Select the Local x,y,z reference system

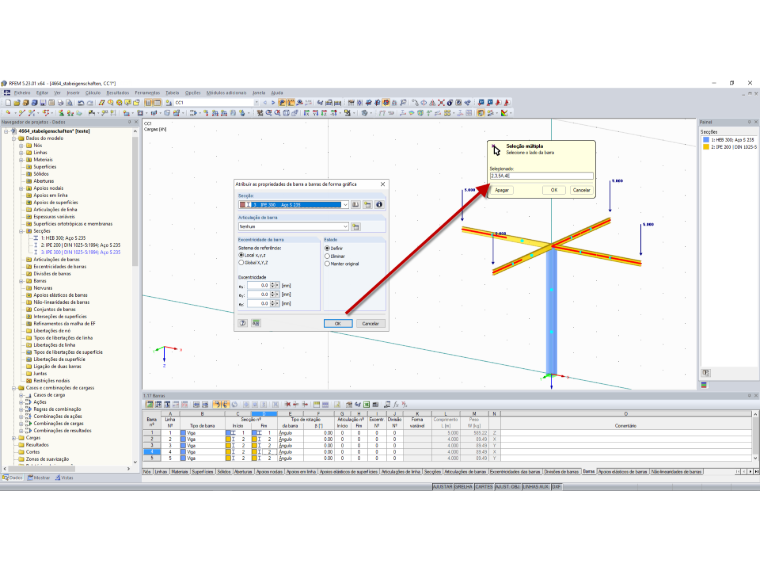pyautogui.click(x=241, y=255)
